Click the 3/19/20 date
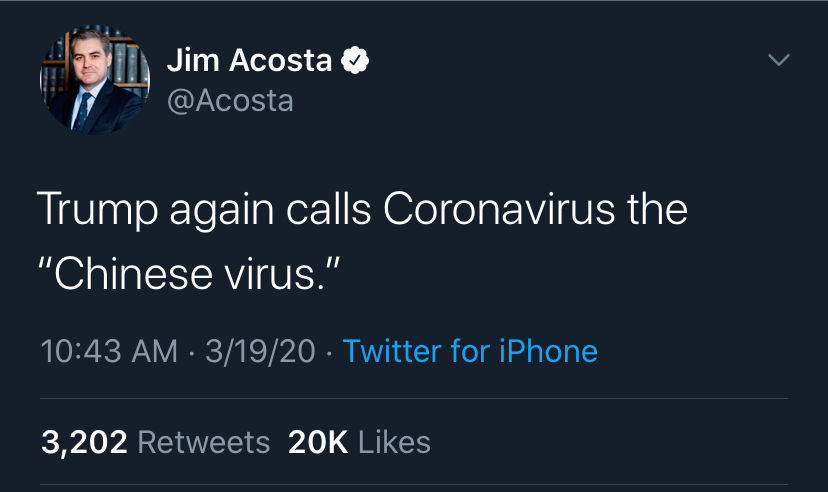 point(260,351)
